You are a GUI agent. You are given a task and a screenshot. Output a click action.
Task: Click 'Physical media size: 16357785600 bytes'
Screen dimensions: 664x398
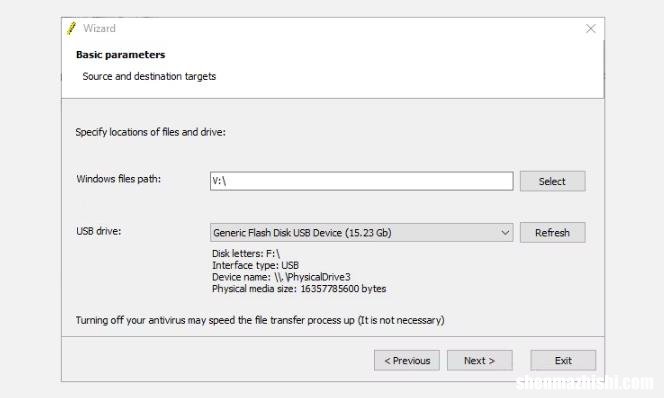pos(299,289)
